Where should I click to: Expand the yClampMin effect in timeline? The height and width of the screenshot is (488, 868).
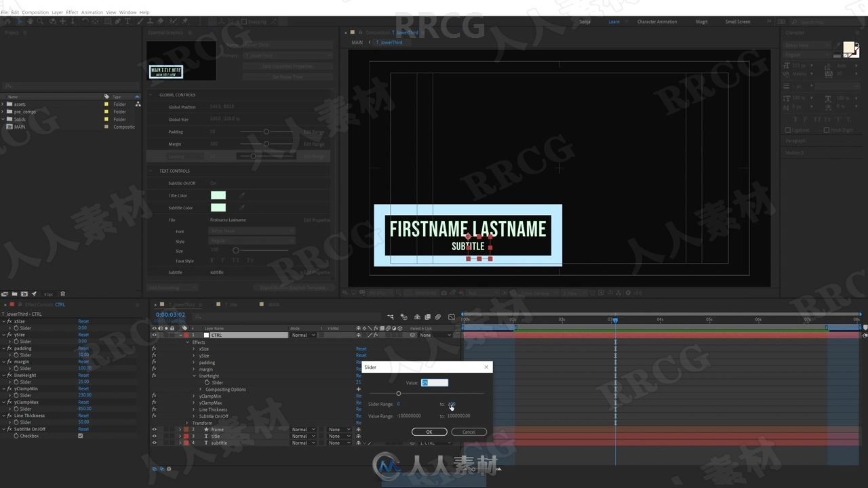click(193, 396)
